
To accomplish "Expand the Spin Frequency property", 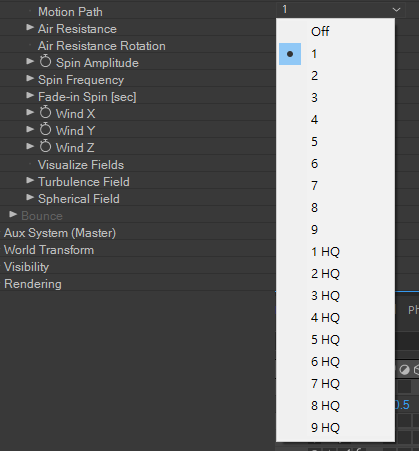I will click(x=30, y=79).
